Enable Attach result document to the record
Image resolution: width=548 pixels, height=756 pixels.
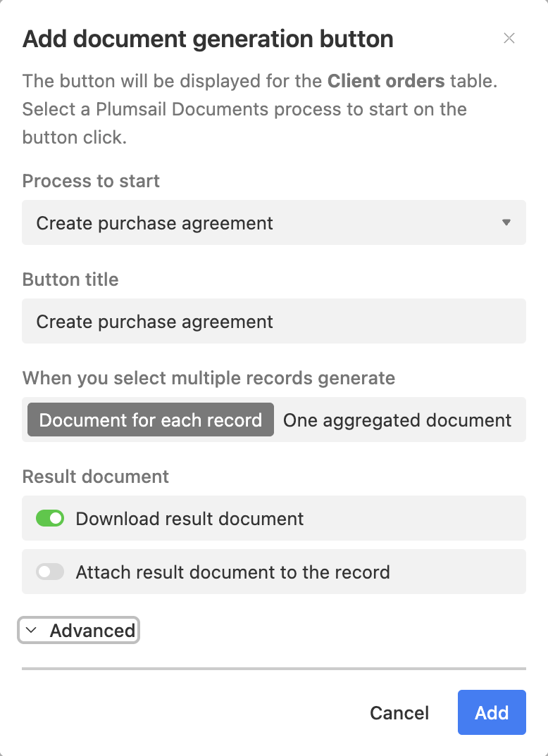(x=50, y=572)
